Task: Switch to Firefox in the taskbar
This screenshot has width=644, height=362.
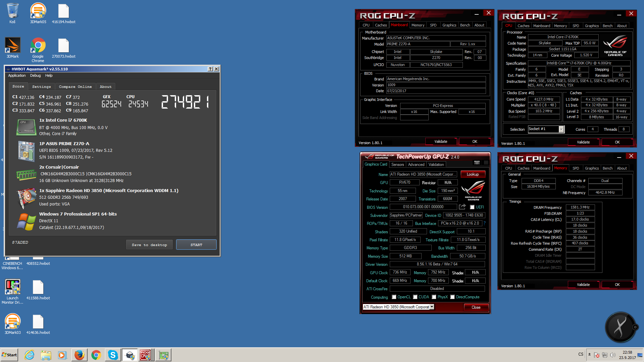Action: (x=79, y=355)
